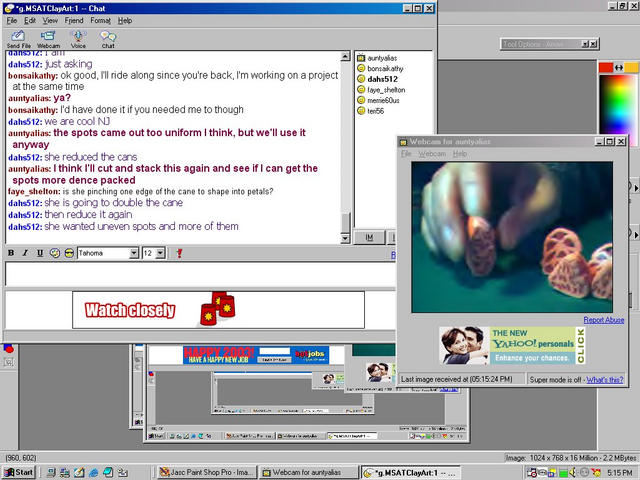Click the smiley icon beside dahs512

tap(361, 79)
